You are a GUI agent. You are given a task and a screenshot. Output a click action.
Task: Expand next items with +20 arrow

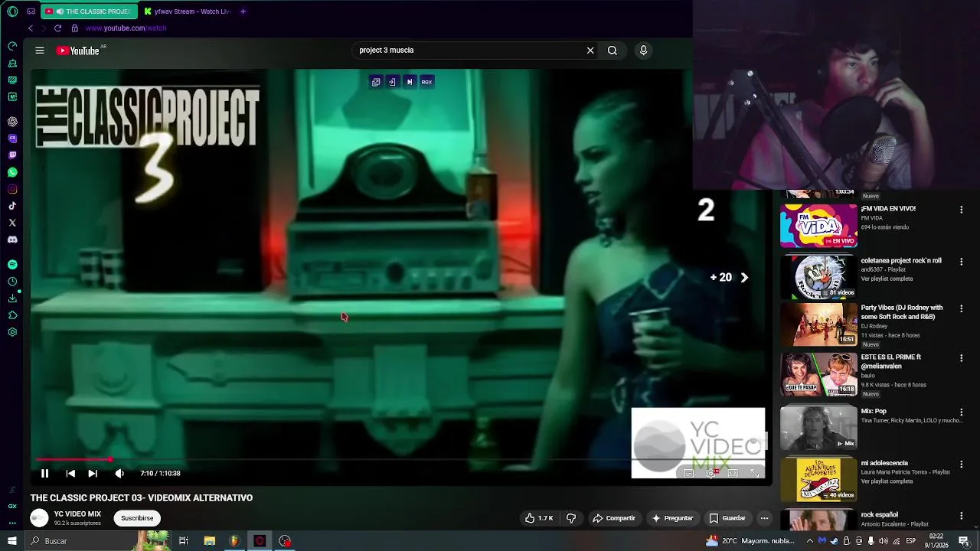point(743,278)
